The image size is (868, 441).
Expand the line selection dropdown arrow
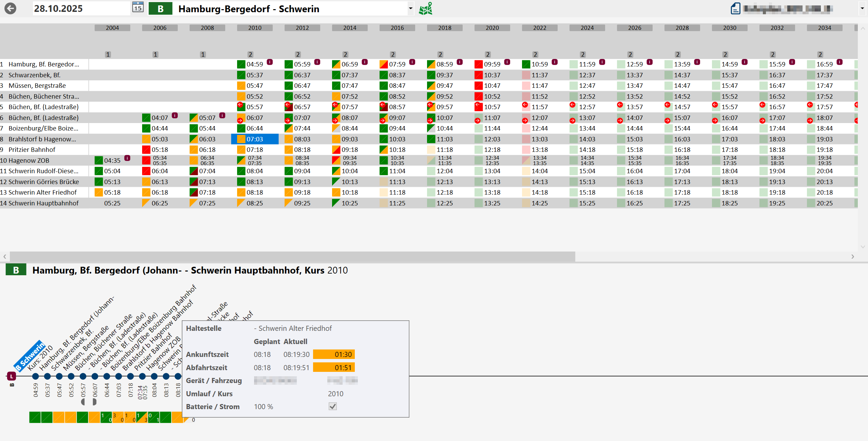tap(410, 8)
